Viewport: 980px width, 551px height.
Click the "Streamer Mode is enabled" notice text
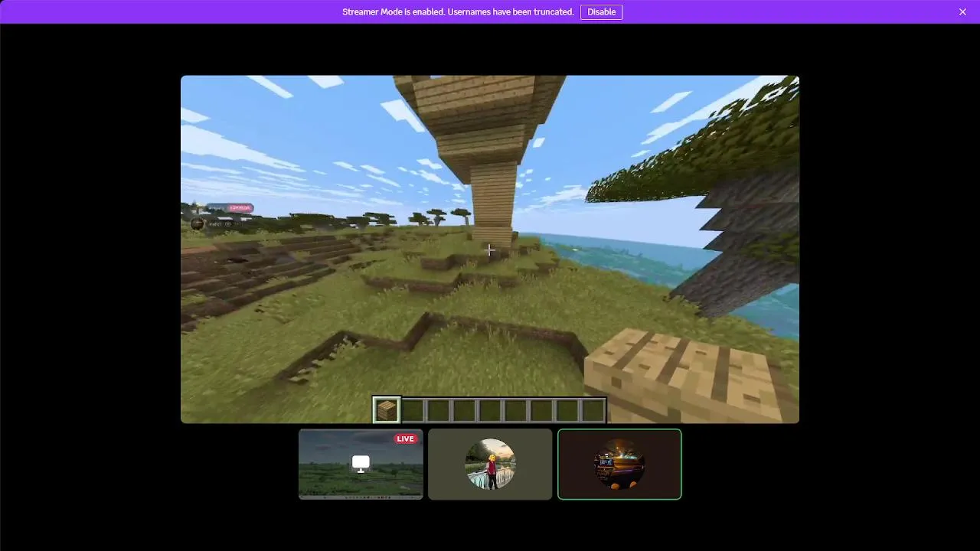458,11
